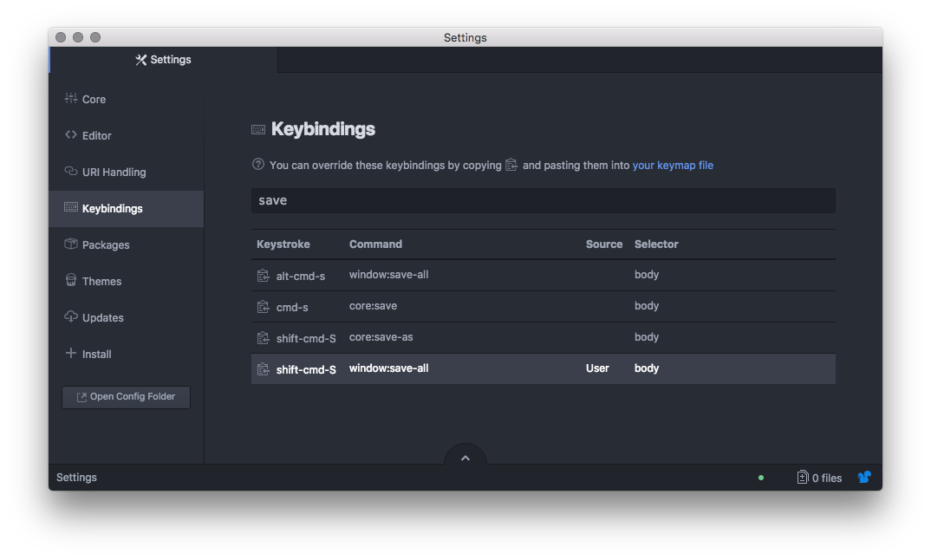This screenshot has height=560, width=931.
Task: Click the Install plus icon
Action: click(71, 353)
